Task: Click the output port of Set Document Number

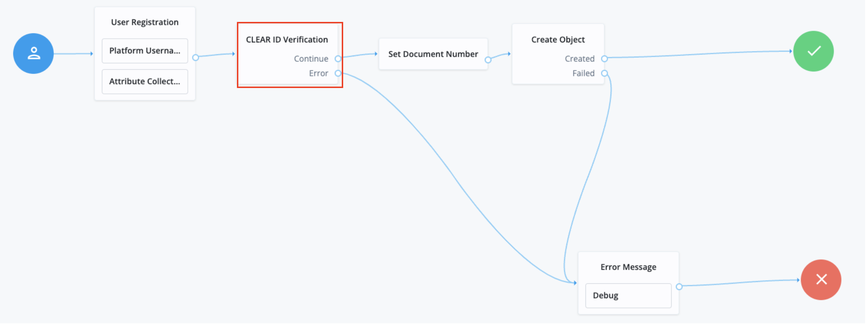Action: 488,60
